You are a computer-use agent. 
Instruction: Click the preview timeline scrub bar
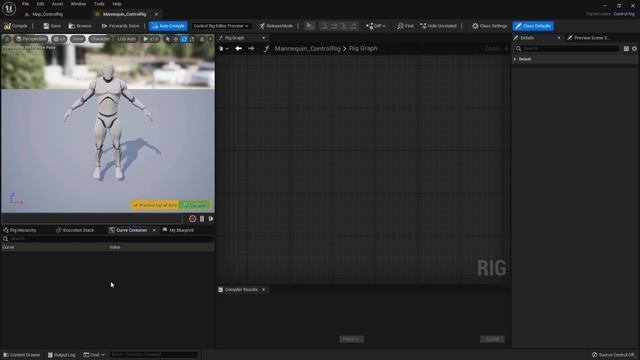point(92,219)
